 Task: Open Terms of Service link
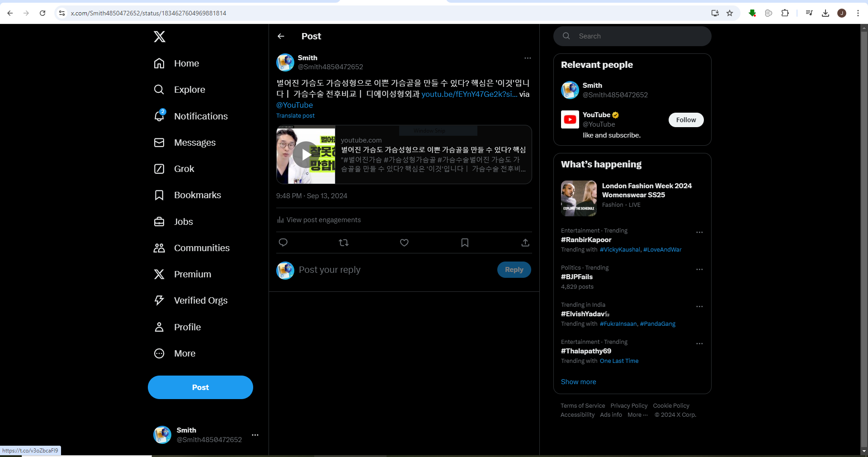pyautogui.click(x=583, y=406)
